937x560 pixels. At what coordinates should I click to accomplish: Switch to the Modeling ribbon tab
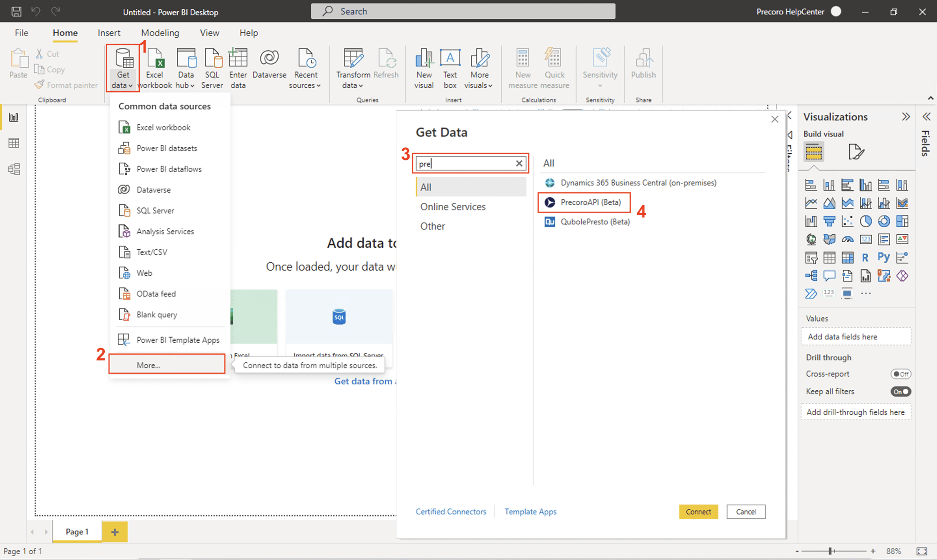160,33
